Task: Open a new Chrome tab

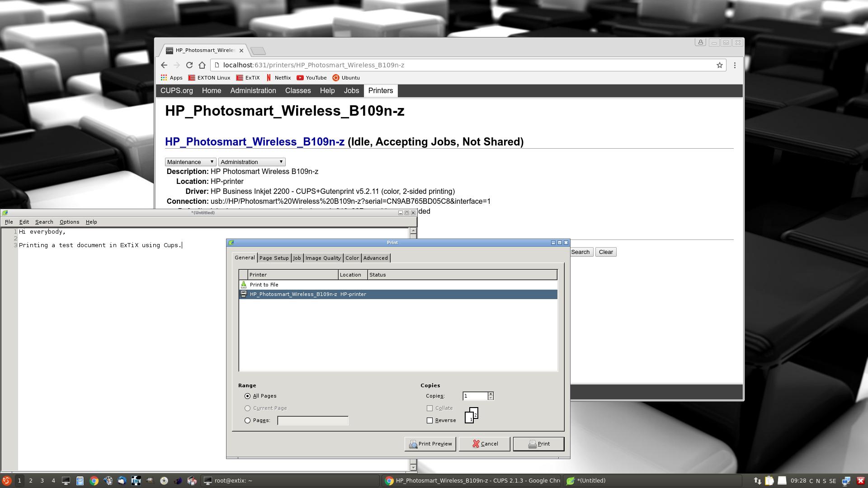Action: pyautogui.click(x=258, y=51)
